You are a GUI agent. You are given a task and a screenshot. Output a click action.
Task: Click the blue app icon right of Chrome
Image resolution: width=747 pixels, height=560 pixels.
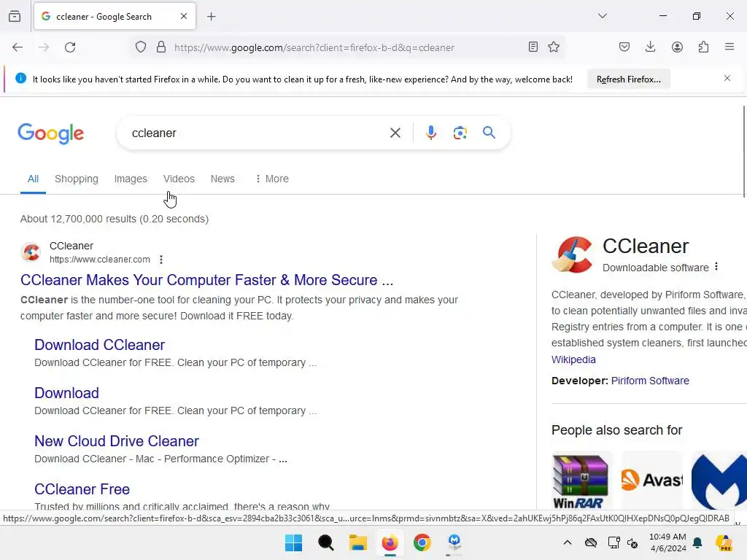point(454,542)
